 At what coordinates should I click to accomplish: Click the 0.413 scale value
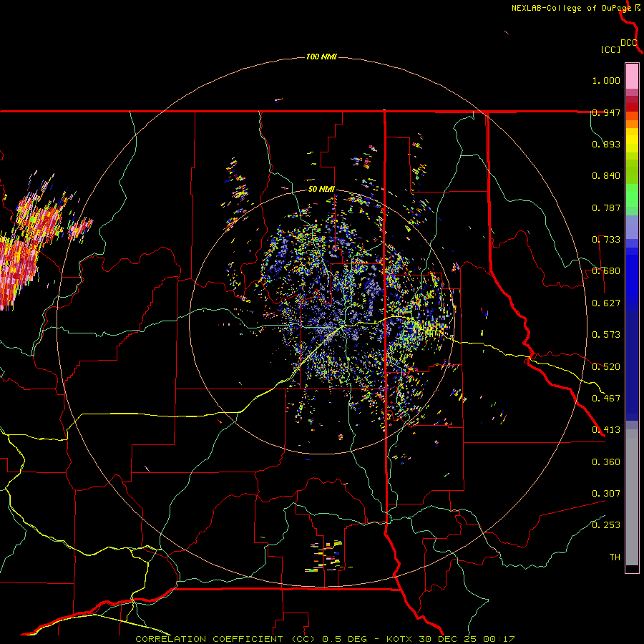click(x=606, y=430)
